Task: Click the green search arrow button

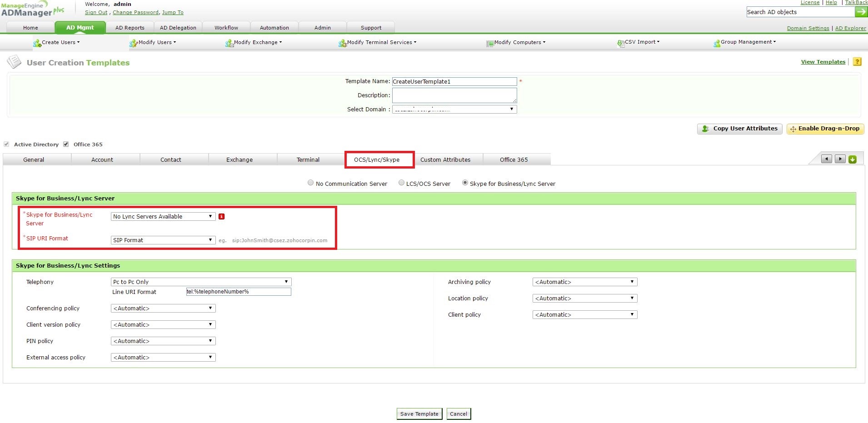Action: pos(861,12)
